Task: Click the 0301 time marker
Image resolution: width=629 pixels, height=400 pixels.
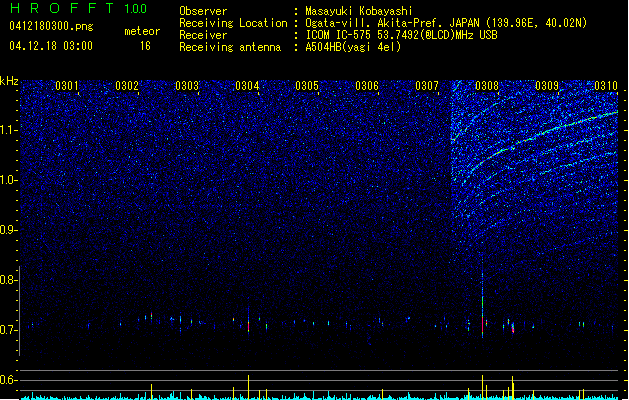Action: pos(67,85)
